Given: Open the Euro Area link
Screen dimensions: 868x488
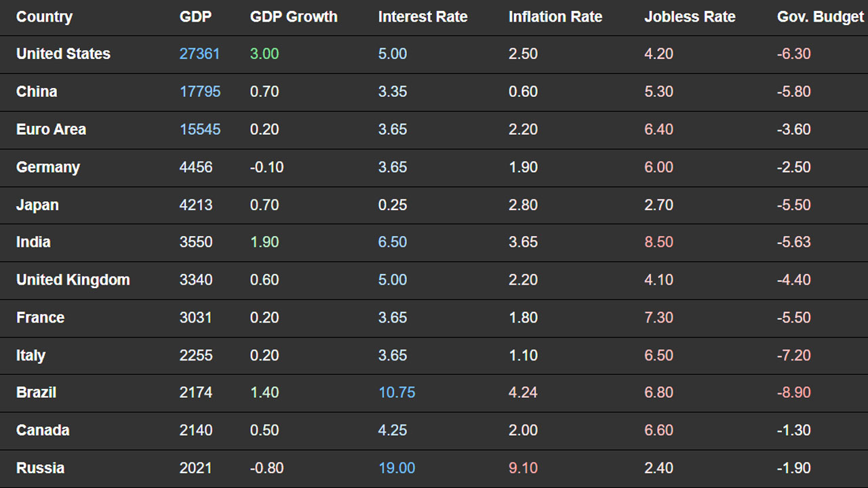Looking at the screenshot, I should [x=51, y=129].
